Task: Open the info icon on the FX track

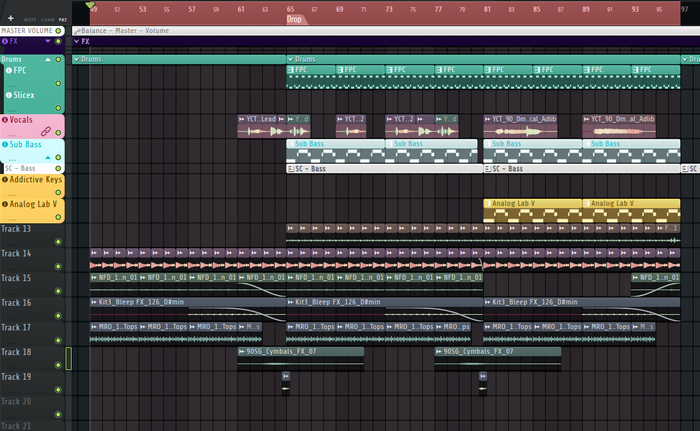Action: (x=4, y=41)
